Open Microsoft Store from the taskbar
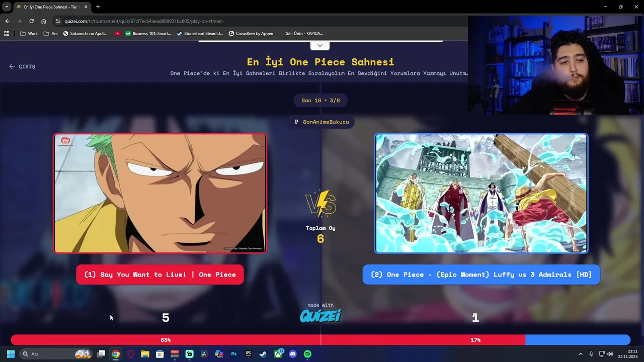The width and height of the screenshot is (644, 362). click(160, 354)
